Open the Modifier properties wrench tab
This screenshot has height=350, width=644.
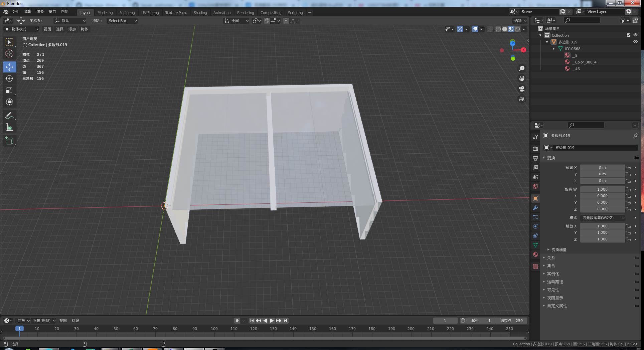point(535,208)
